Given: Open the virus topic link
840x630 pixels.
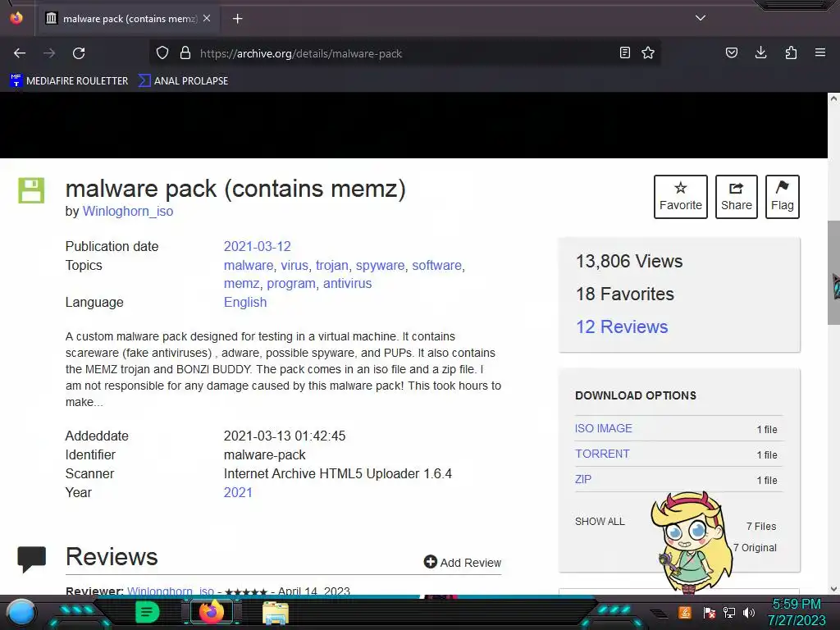Looking at the screenshot, I should click(x=294, y=265).
